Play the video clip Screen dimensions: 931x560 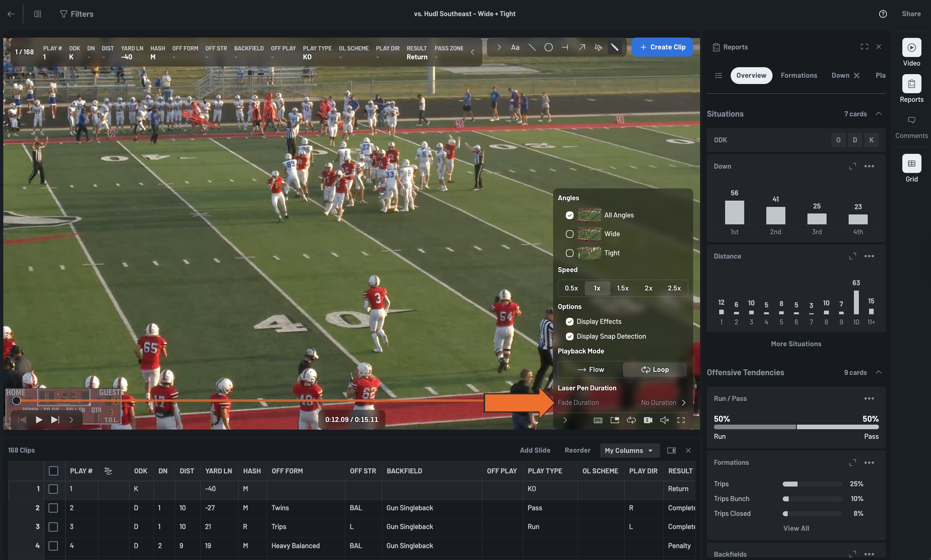[39, 420]
